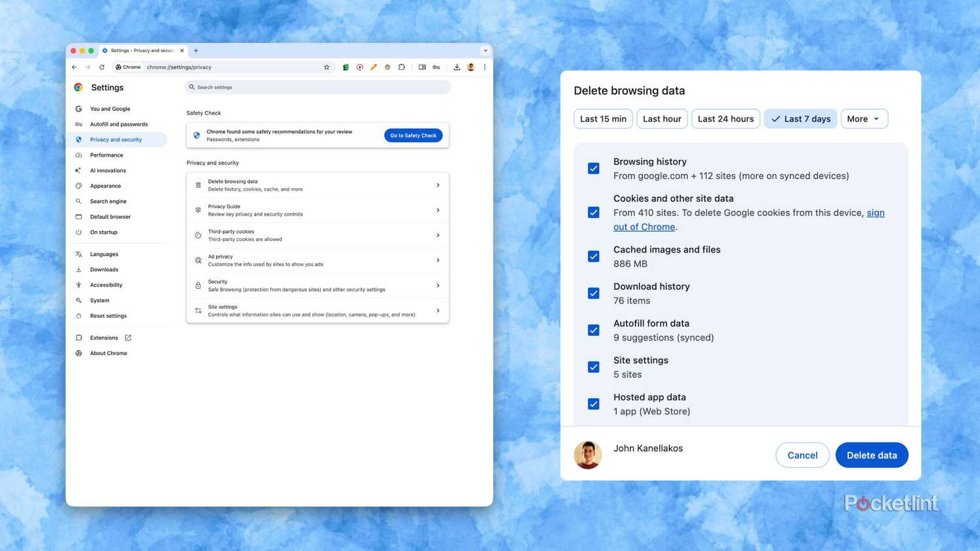The image size is (980, 551).
Task: Disable the Cached images and files checkbox
Action: [x=593, y=256]
